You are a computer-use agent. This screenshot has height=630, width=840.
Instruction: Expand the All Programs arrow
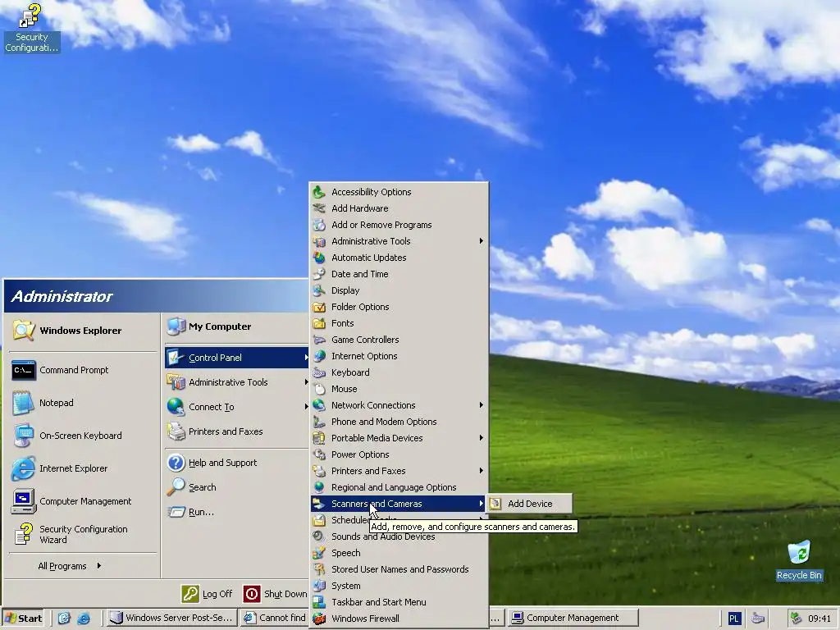99,566
